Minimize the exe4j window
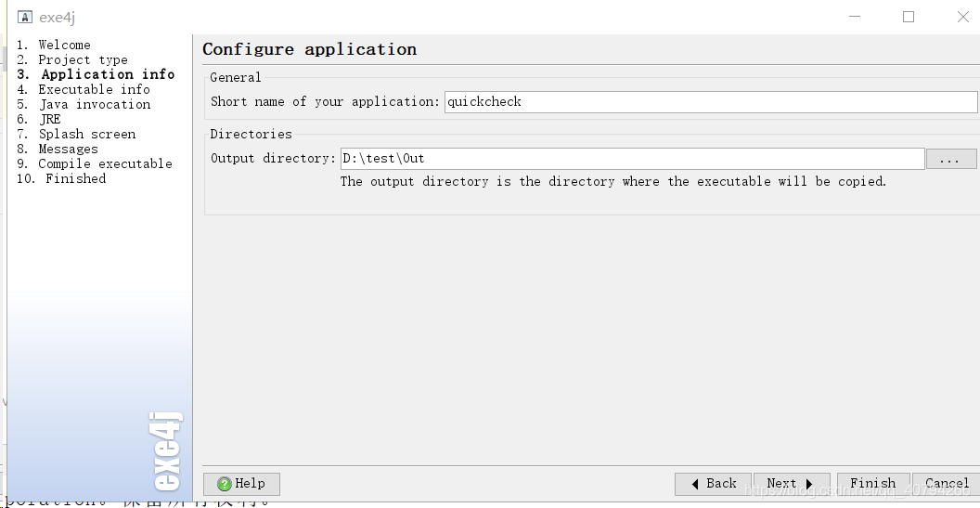 click(x=855, y=17)
